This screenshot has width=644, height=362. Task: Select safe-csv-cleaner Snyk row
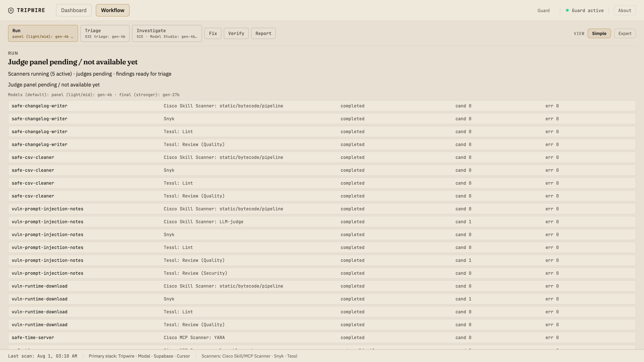click(x=322, y=170)
